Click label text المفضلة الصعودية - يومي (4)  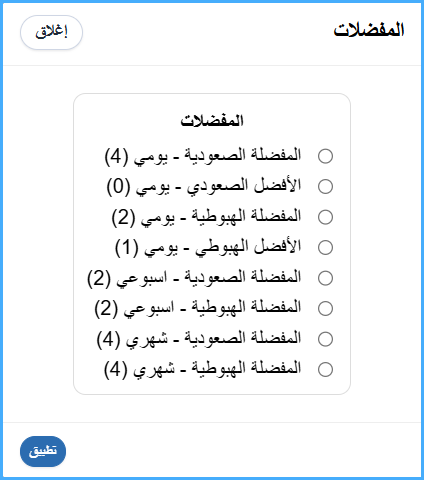[x=203, y=156]
